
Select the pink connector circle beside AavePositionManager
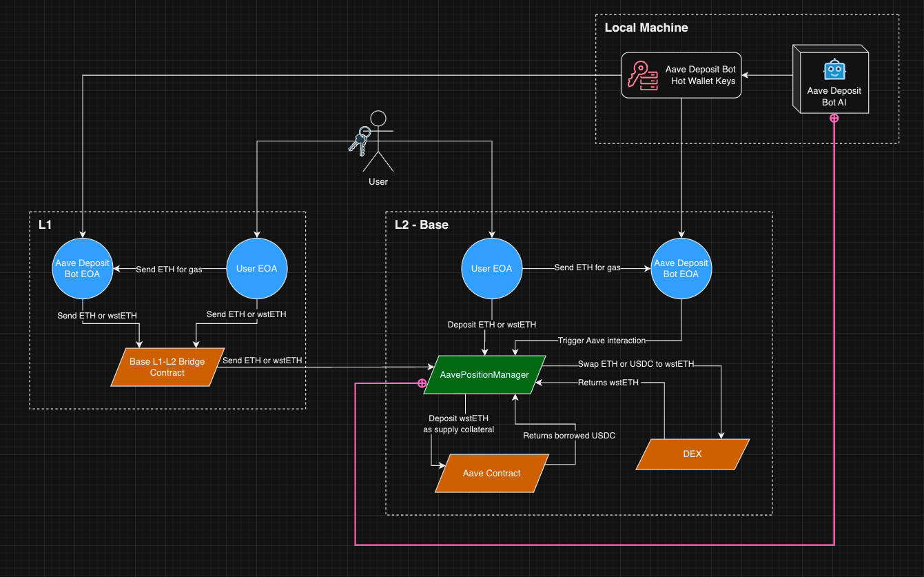coord(422,383)
